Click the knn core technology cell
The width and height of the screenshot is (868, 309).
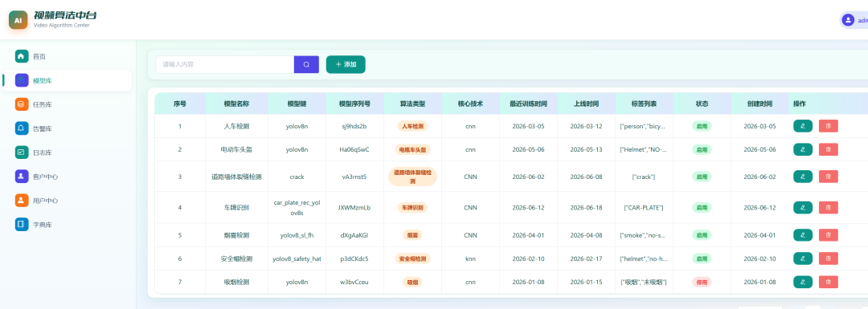pos(470,258)
